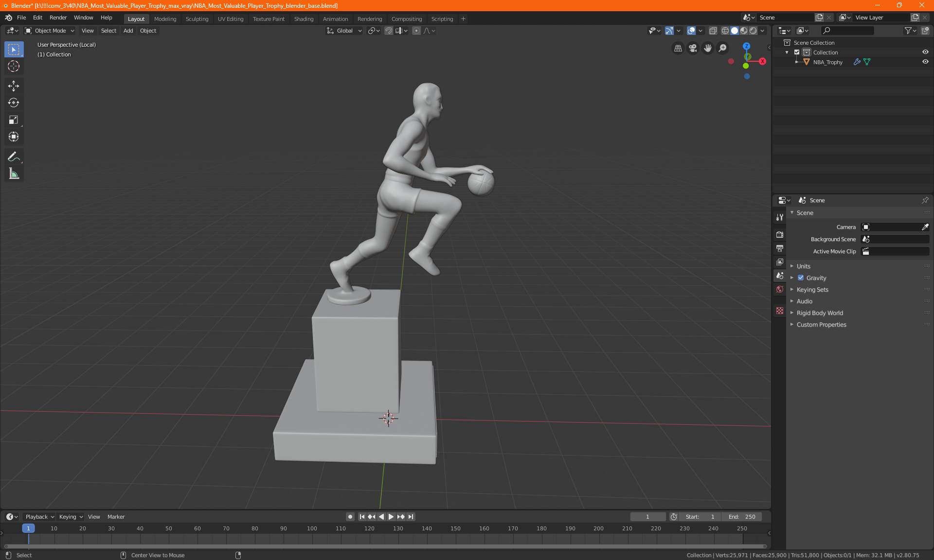Open the Playback dropdown in timeline
The height and width of the screenshot is (560, 934).
[x=39, y=517]
